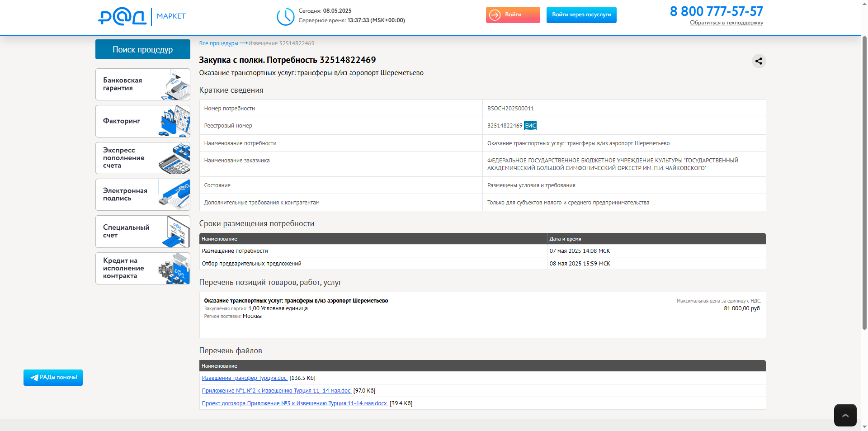Screen dimensions: 868x431
Task: Log in via Войти через госуслуги
Action: (x=581, y=15)
